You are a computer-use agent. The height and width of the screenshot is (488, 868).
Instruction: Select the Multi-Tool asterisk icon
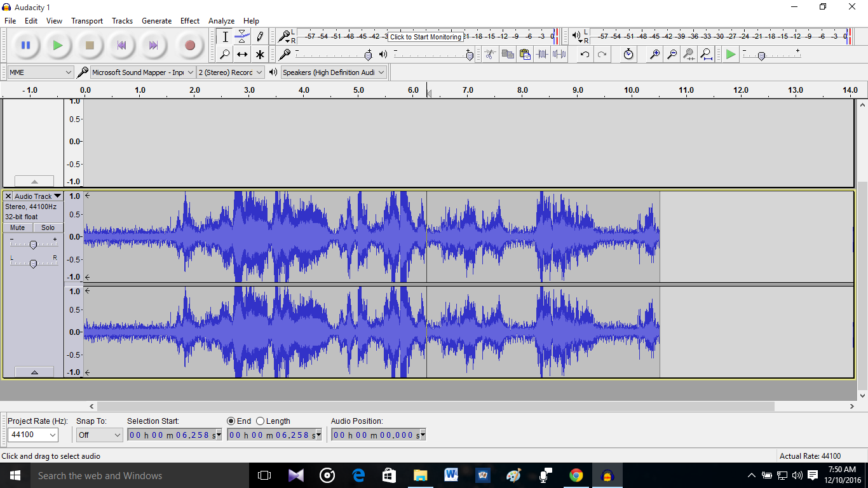(x=259, y=55)
